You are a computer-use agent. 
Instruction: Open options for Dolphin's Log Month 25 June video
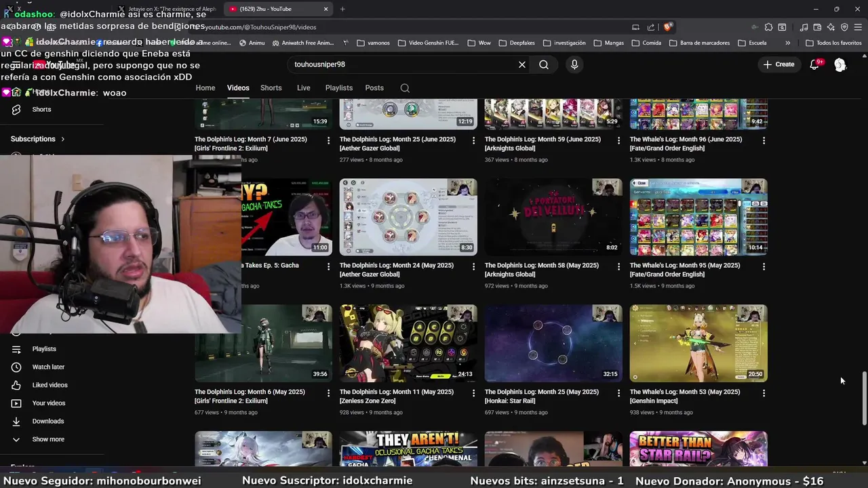[x=474, y=140]
